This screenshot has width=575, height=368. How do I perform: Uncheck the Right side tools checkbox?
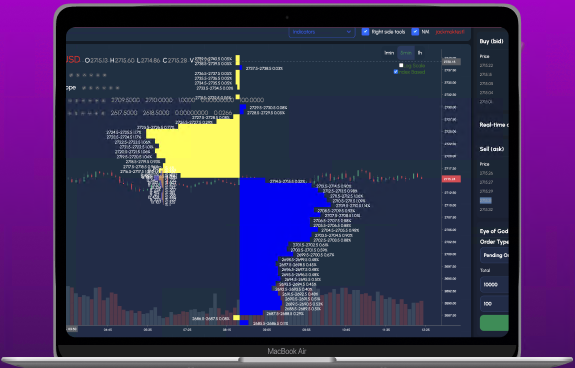[365, 32]
